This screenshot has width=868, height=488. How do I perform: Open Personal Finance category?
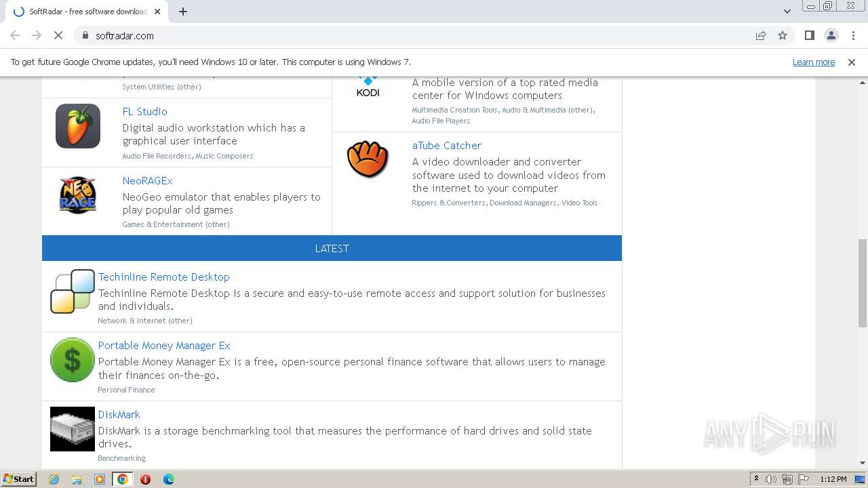point(126,390)
